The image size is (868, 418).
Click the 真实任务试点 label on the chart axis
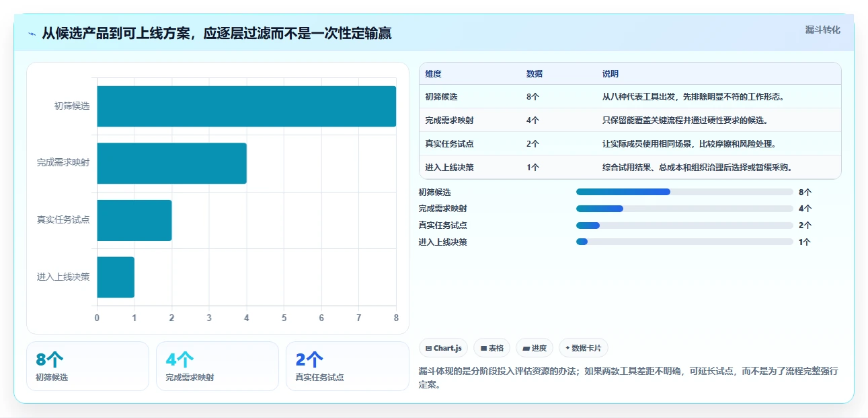click(x=63, y=220)
